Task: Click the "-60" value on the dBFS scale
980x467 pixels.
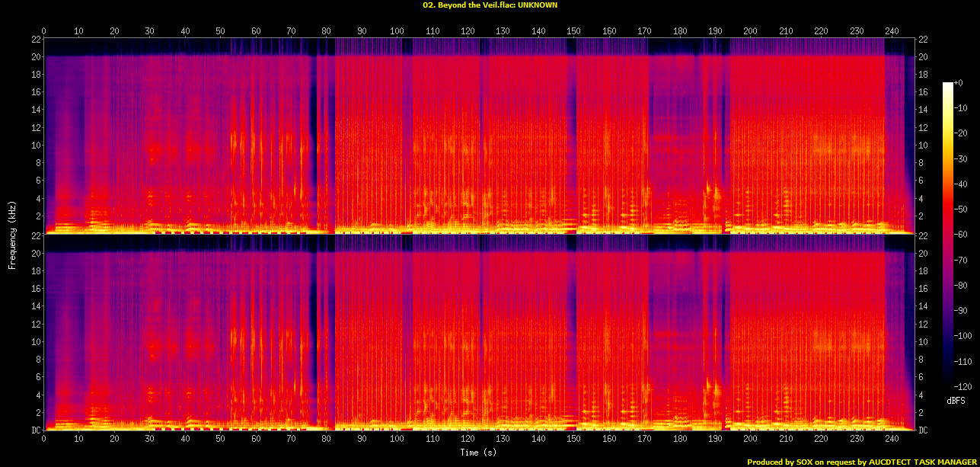Action: [x=962, y=235]
